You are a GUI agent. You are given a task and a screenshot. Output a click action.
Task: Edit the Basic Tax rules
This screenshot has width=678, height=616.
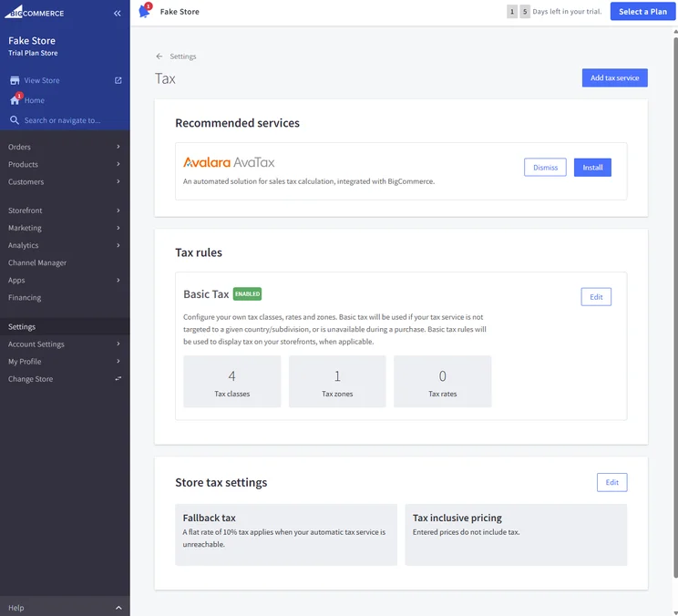point(596,297)
